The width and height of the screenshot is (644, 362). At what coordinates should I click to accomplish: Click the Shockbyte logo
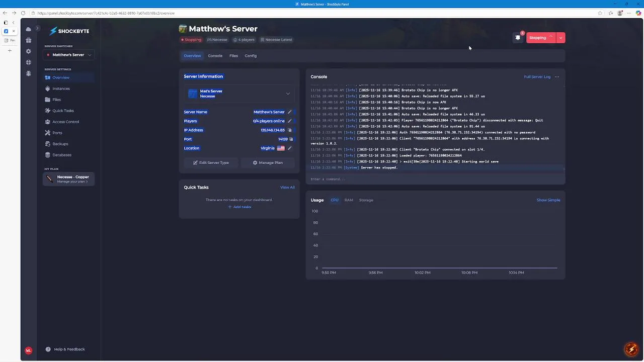pyautogui.click(x=69, y=31)
